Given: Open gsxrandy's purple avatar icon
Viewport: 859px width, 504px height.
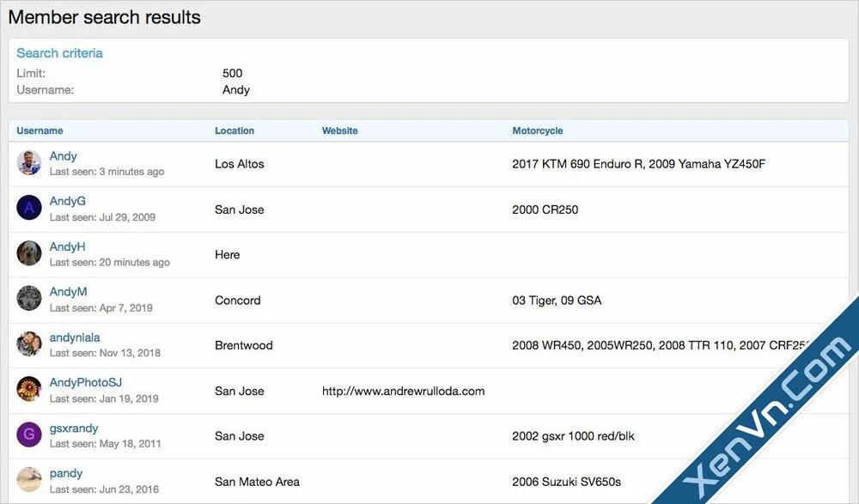Looking at the screenshot, I should pyautogui.click(x=28, y=435).
